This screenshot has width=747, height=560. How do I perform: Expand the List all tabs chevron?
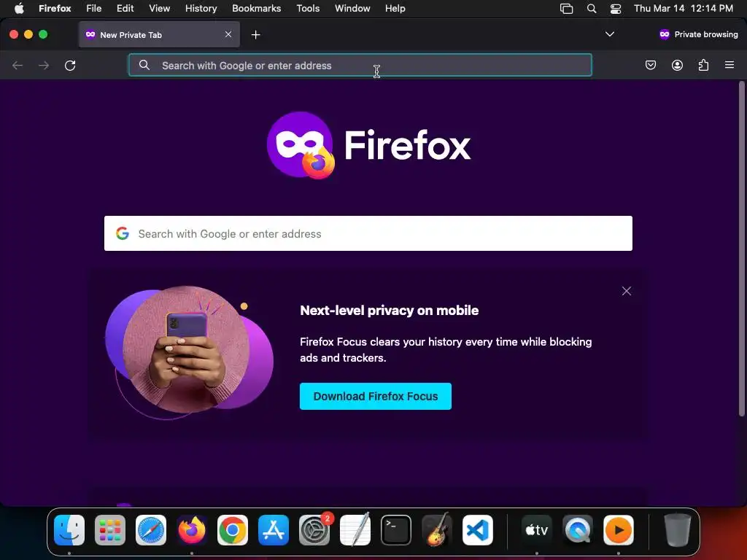[609, 34]
